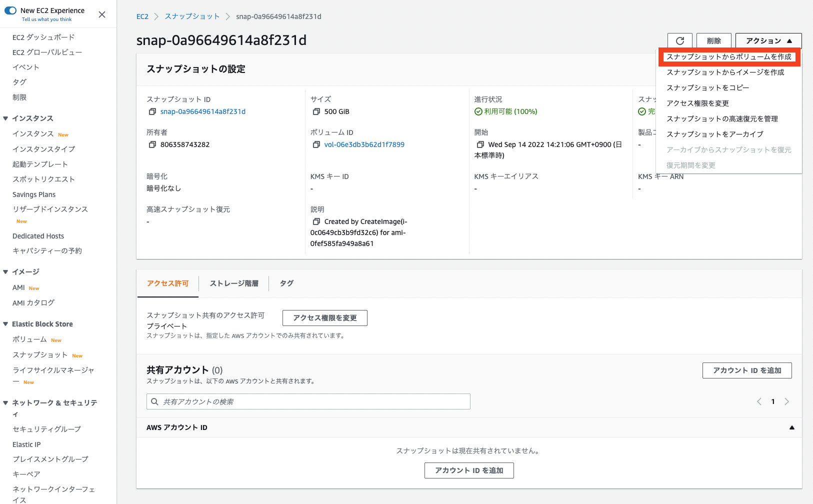The width and height of the screenshot is (813, 504).
Task: Open snap-0a96649614a8f231d ID link
Action: pyautogui.click(x=203, y=111)
